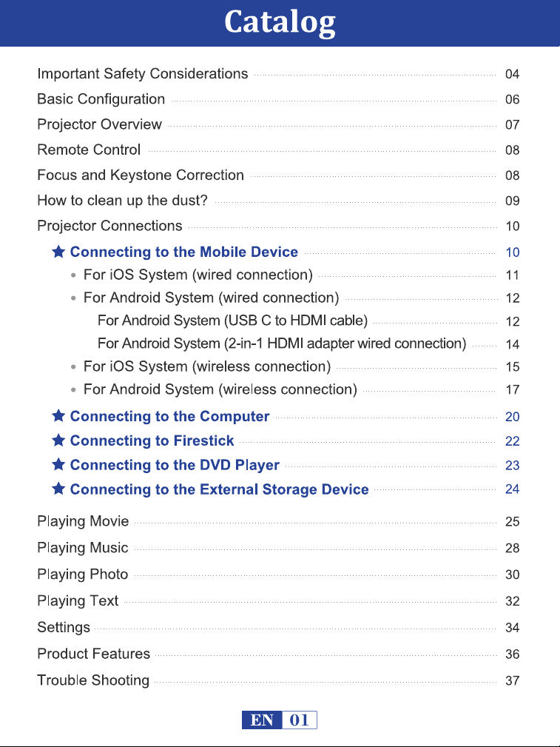This screenshot has width=560, height=747.
Task: Click the star beside Connecting to the External Storage Device
Action: [x=58, y=489]
